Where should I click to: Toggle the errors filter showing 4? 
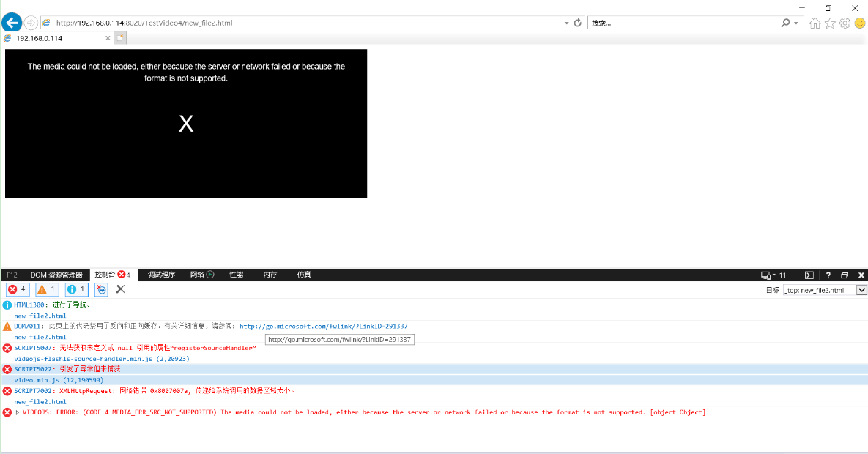18,289
